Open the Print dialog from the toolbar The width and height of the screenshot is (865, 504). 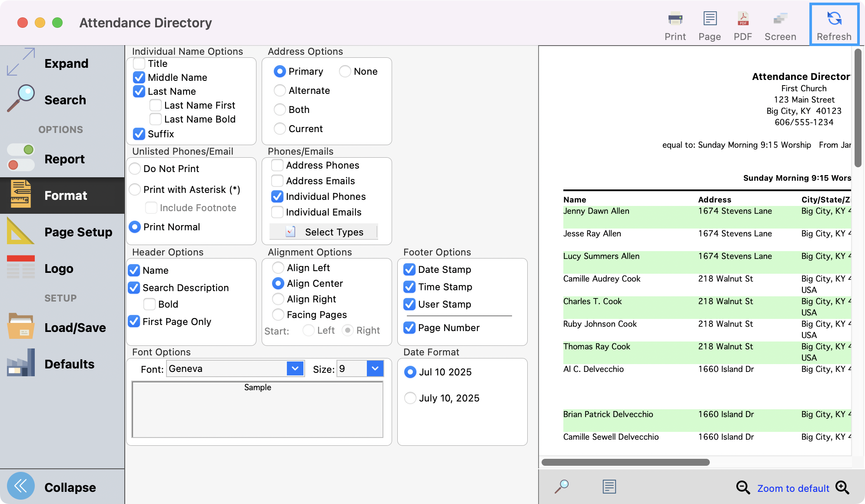(x=675, y=20)
